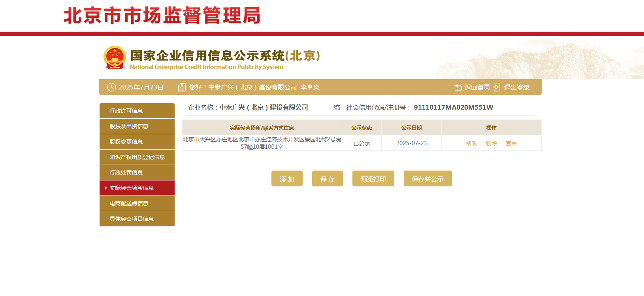The width and height of the screenshot is (644, 296).
Task: Click the return-arrow icon for 返回首页
Action: (458, 87)
